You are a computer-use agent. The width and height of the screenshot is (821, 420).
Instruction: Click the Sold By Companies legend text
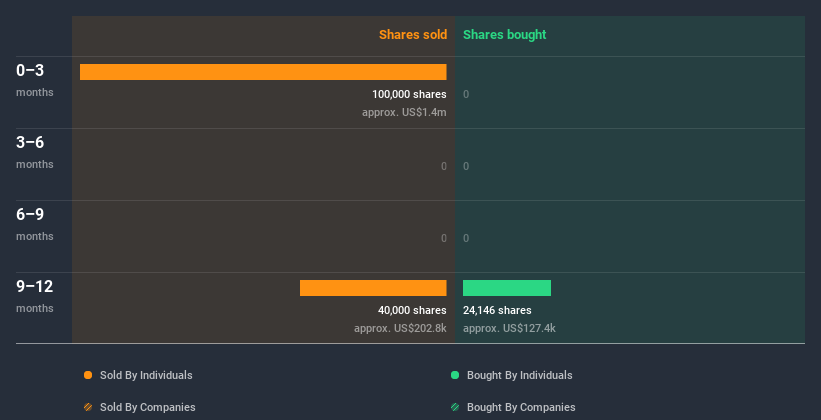pos(148,407)
